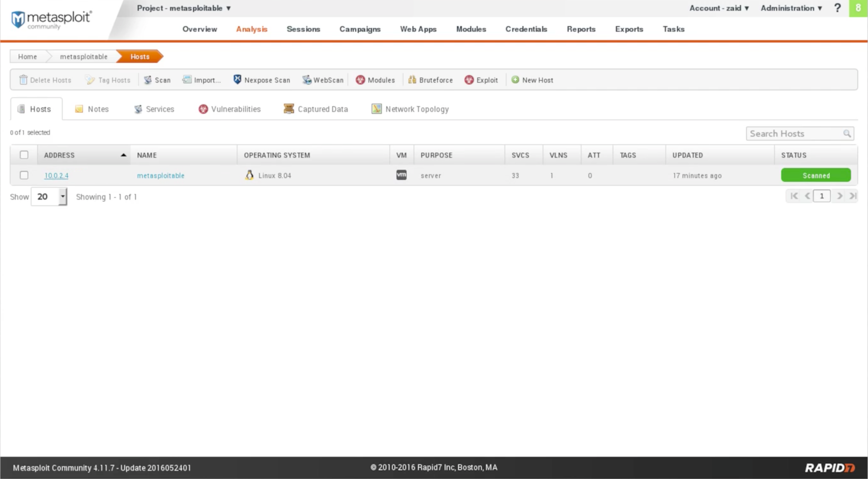
Task: Click the Notes tab icon
Action: [79, 109]
